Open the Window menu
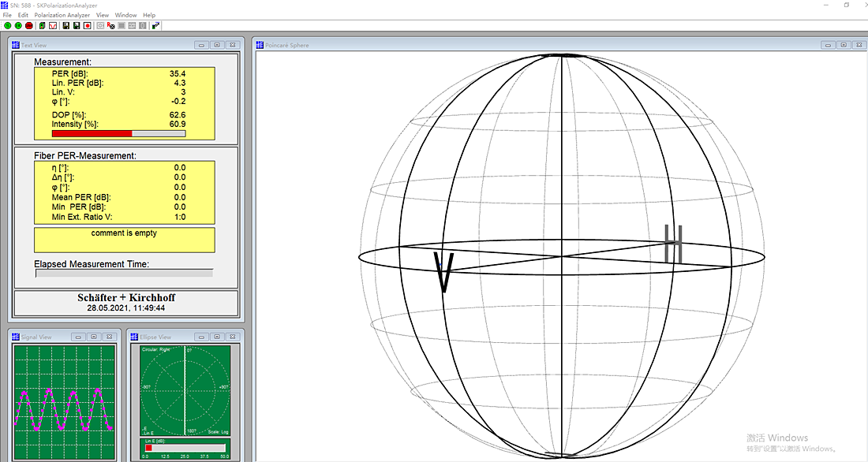The image size is (868, 462). pyautogui.click(x=125, y=15)
